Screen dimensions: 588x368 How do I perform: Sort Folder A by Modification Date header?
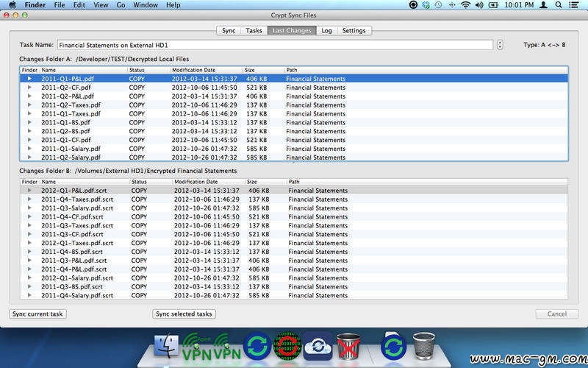[x=207, y=70]
